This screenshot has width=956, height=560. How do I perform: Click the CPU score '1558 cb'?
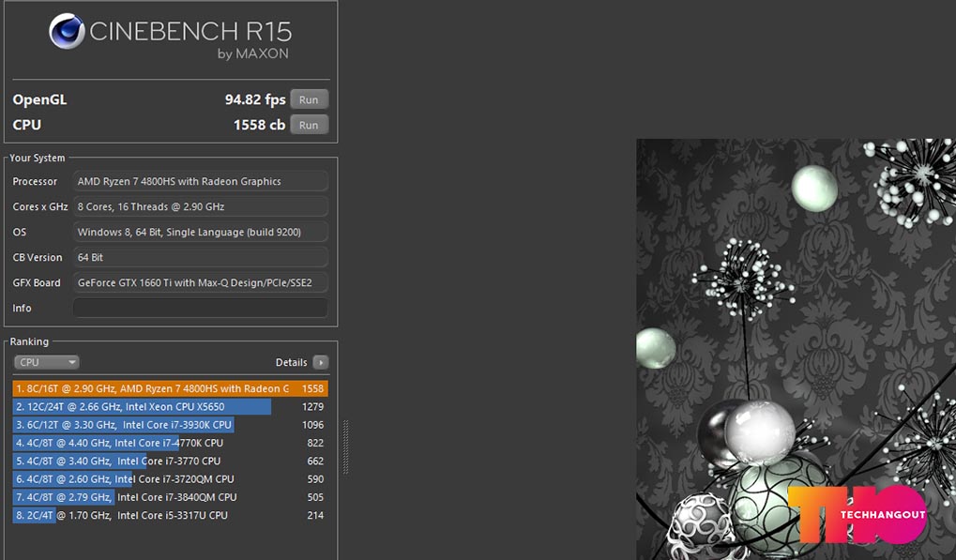click(x=259, y=125)
